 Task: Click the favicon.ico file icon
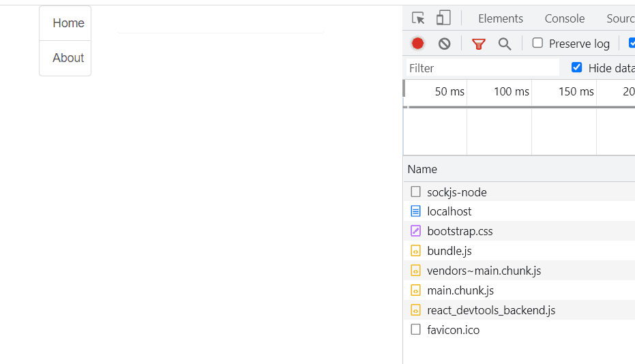(x=415, y=330)
